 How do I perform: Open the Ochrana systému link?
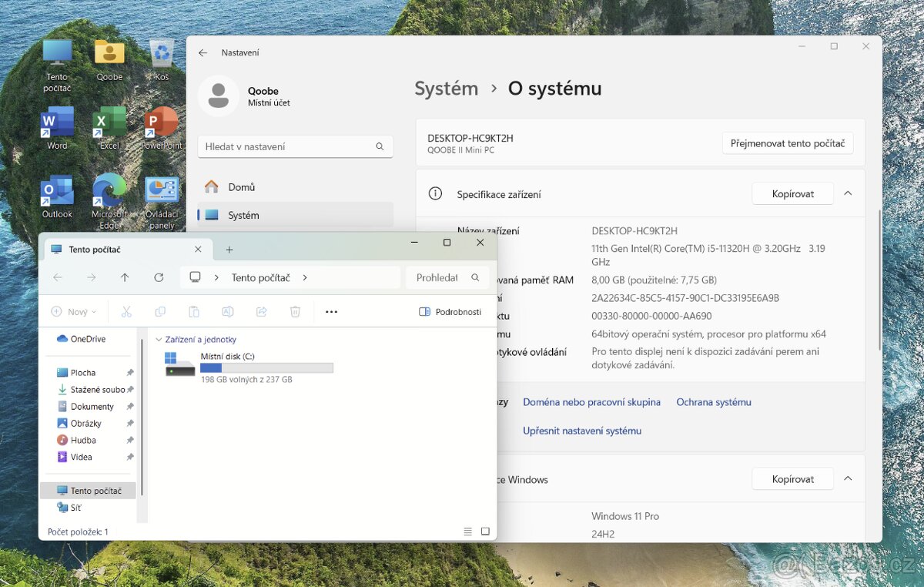(x=713, y=402)
